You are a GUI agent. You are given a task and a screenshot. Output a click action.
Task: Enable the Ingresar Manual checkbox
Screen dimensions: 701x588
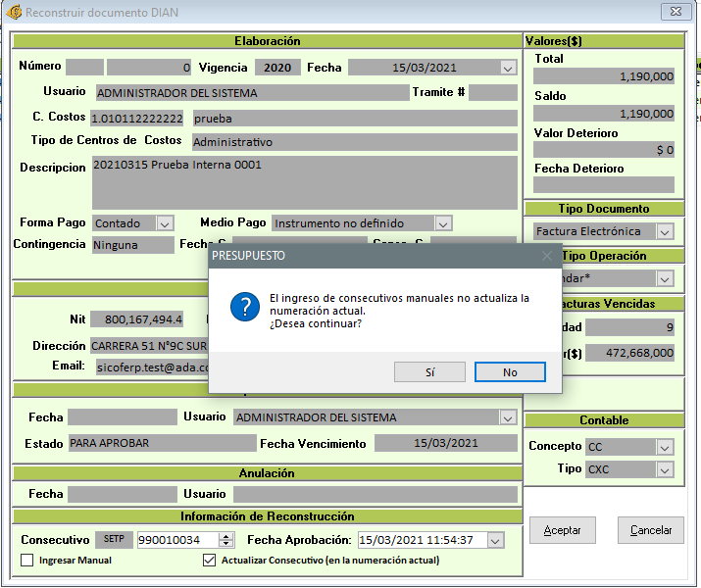click(x=27, y=561)
